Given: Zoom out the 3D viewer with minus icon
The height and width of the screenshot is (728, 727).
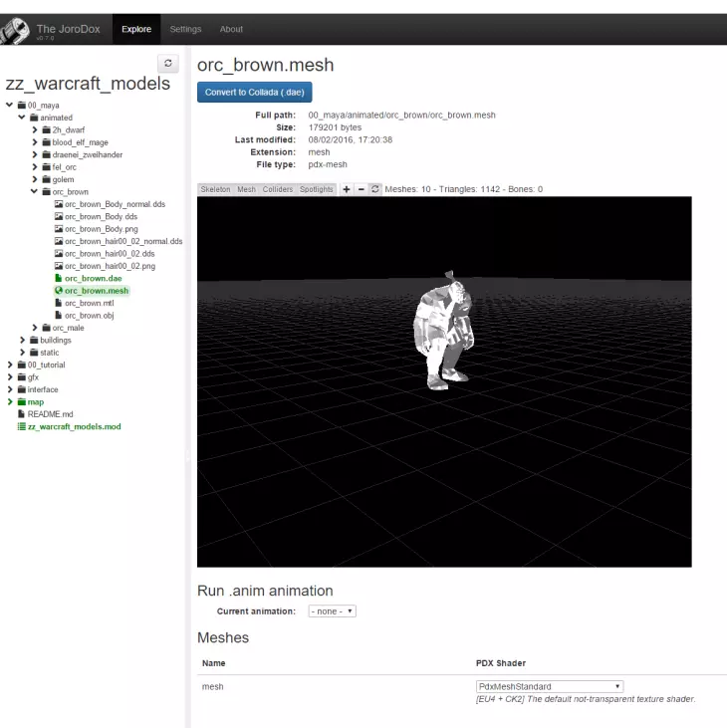Looking at the screenshot, I should coord(361,189).
